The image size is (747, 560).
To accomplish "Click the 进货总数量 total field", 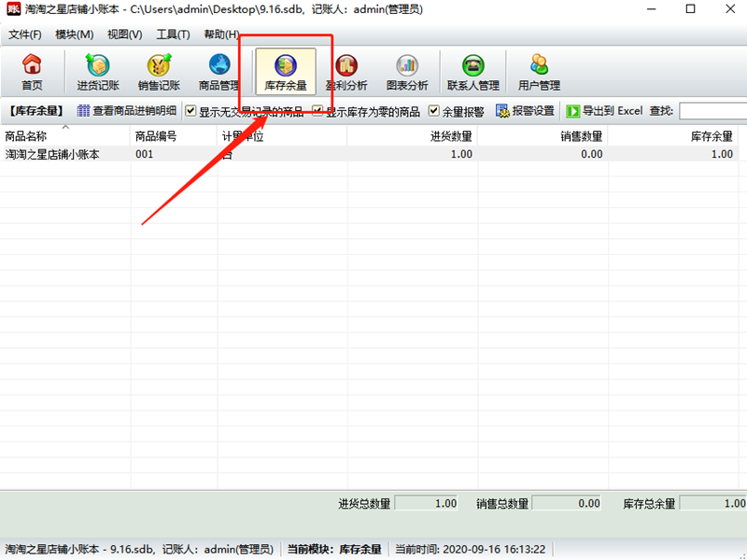I will coord(427,503).
